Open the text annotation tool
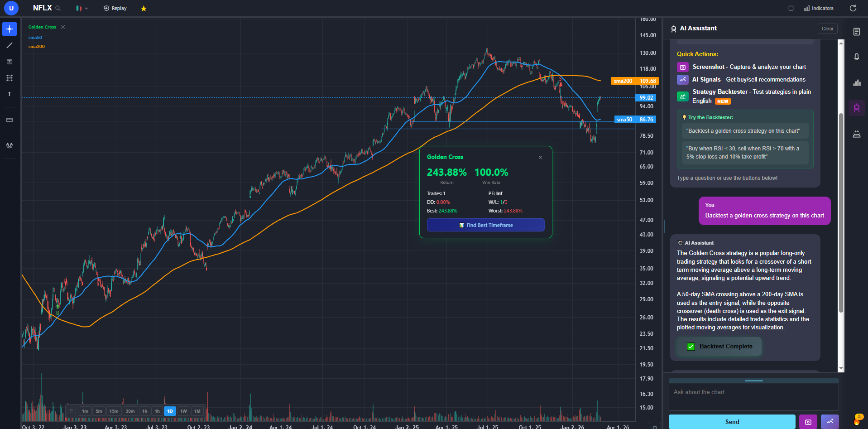The height and width of the screenshot is (429, 868). pos(9,94)
